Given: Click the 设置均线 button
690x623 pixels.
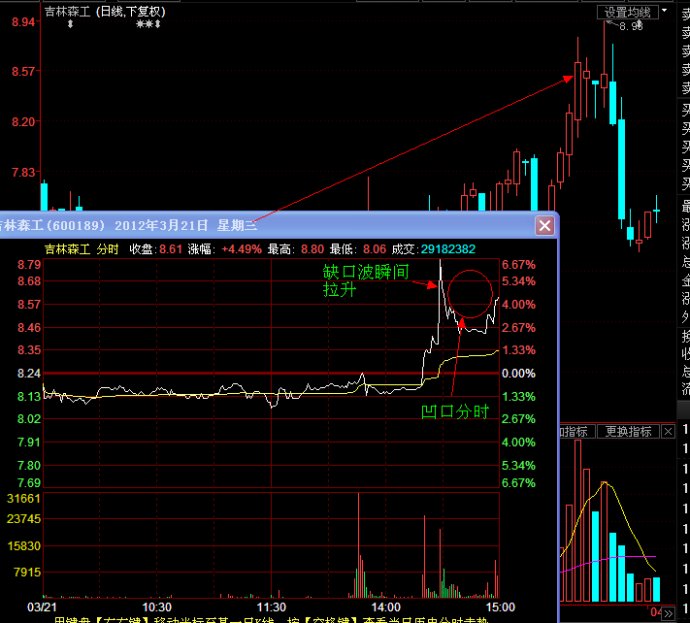Looking at the screenshot, I should 628,12.
